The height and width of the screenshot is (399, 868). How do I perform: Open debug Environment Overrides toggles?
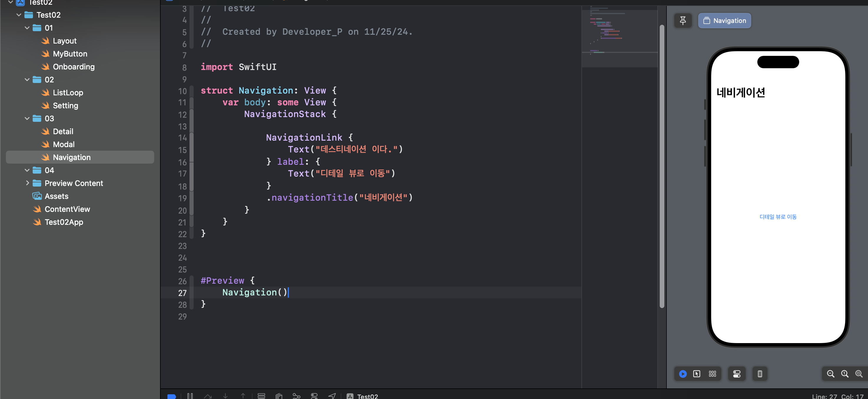[x=314, y=396]
